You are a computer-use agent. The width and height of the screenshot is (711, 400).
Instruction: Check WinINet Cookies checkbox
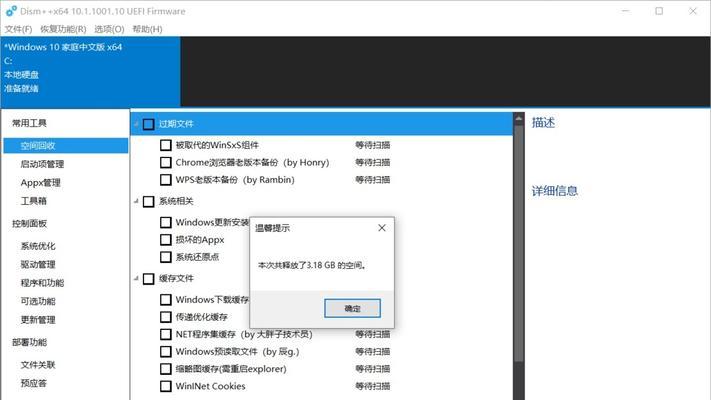166,386
